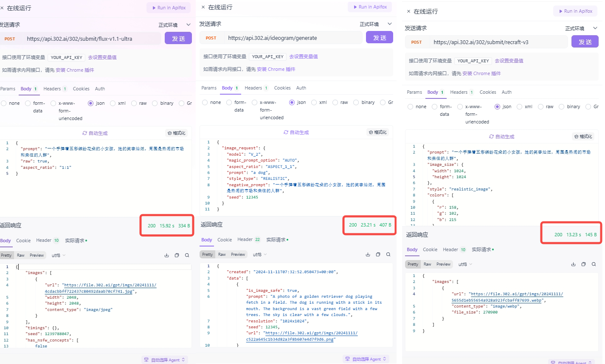Open the webp image URL in recraft-v3 response

pos(507,297)
